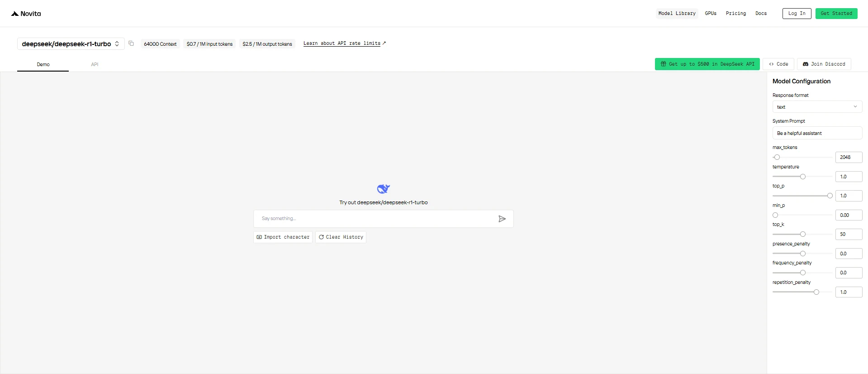Copy the model name with the copy icon

(131, 43)
